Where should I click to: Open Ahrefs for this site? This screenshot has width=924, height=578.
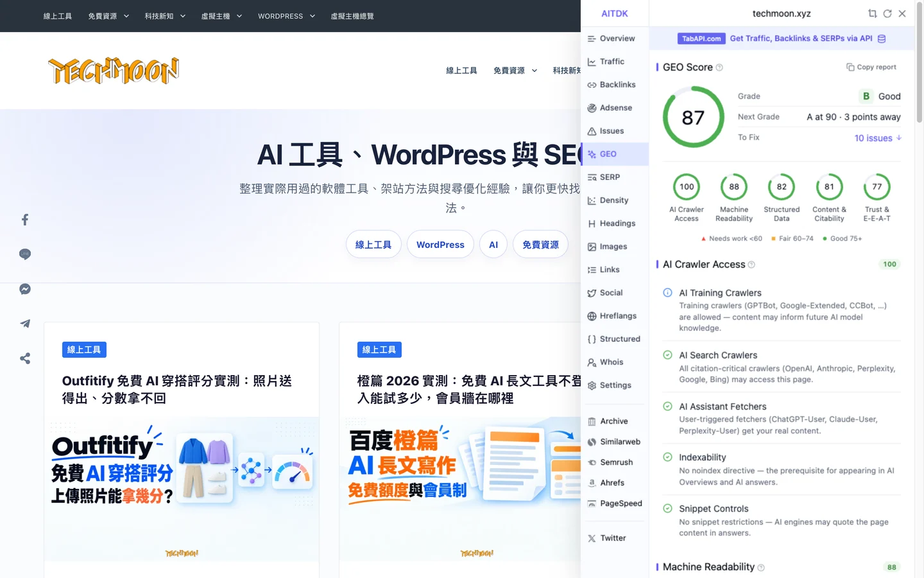pyautogui.click(x=614, y=483)
